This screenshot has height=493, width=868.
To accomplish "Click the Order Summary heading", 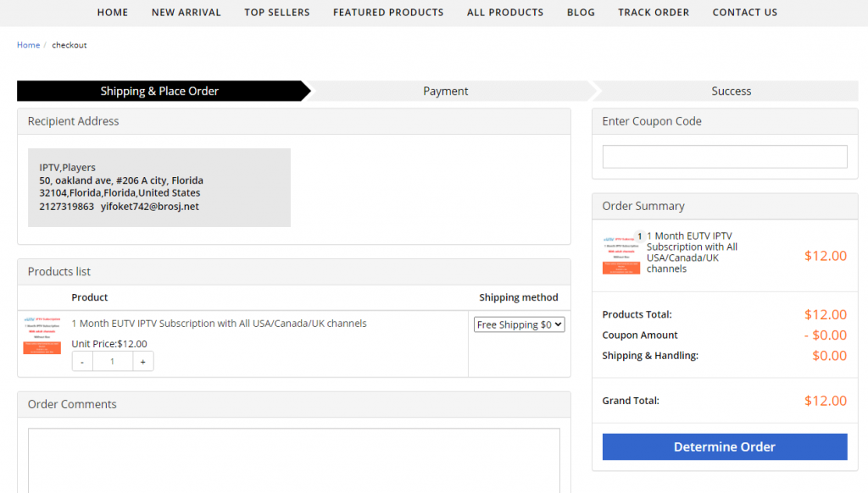I will [x=643, y=206].
